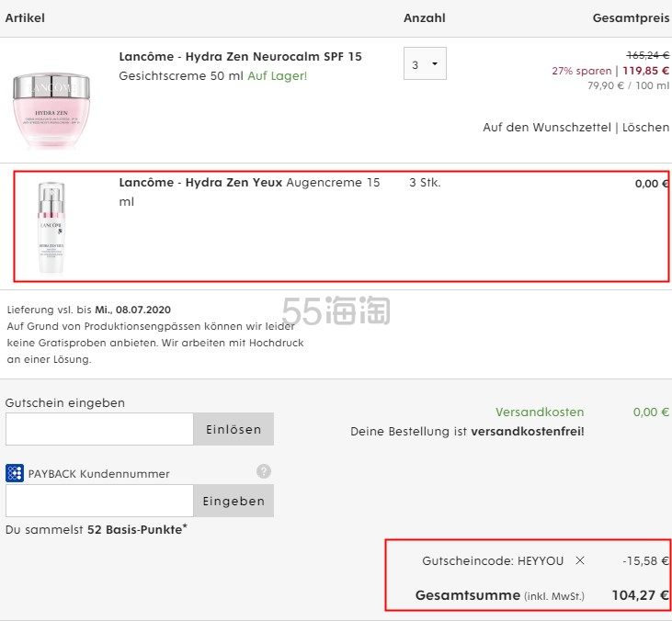Click the Versandkosten label
This screenshot has height=621, width=672.
point(540,412)
